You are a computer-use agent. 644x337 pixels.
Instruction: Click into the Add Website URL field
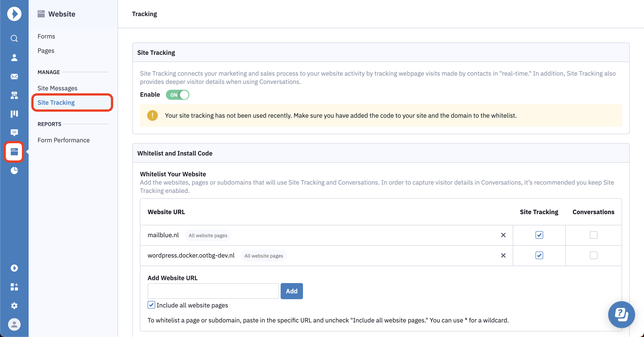(x=213, y=291)
